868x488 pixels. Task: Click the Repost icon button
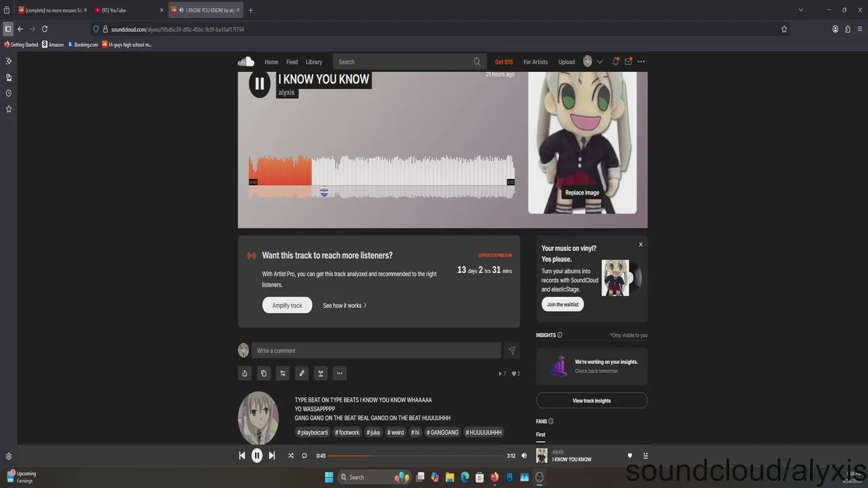coord(283,373)
